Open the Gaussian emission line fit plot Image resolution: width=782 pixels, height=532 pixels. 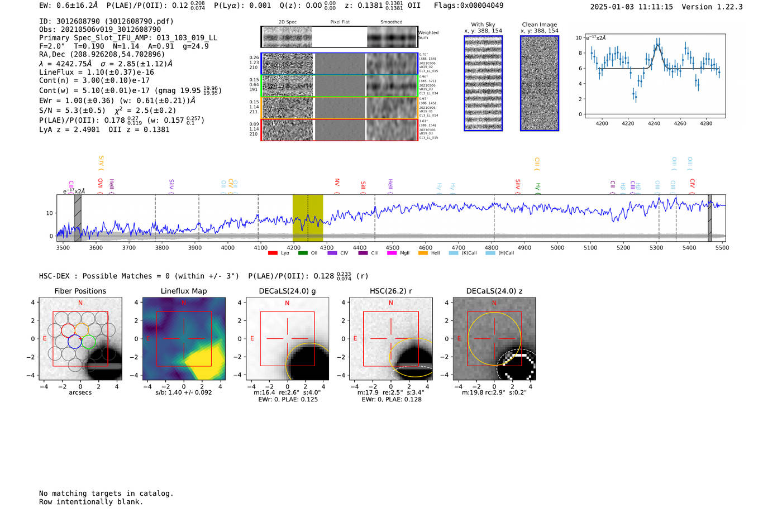coord(655,76)
